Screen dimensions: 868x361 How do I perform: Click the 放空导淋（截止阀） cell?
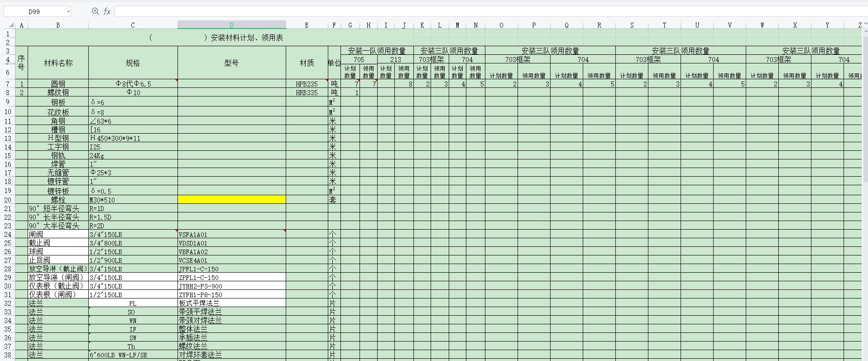tap(58, 269)
